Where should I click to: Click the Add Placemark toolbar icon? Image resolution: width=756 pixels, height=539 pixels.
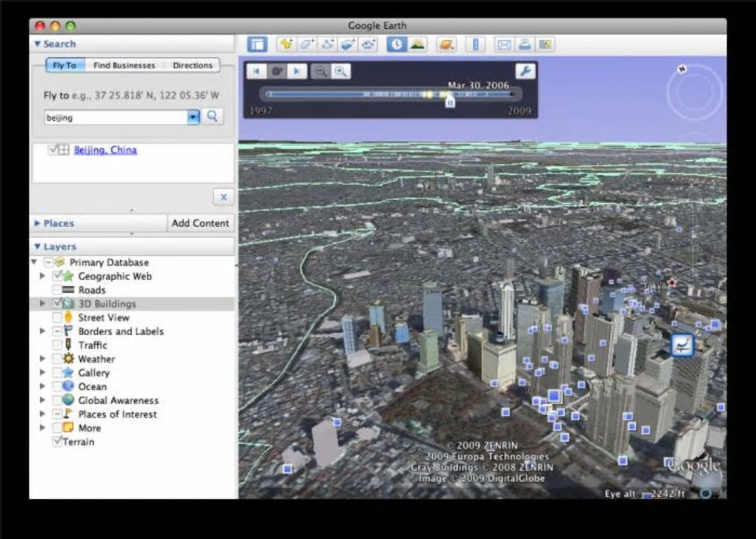pos(285,44)
